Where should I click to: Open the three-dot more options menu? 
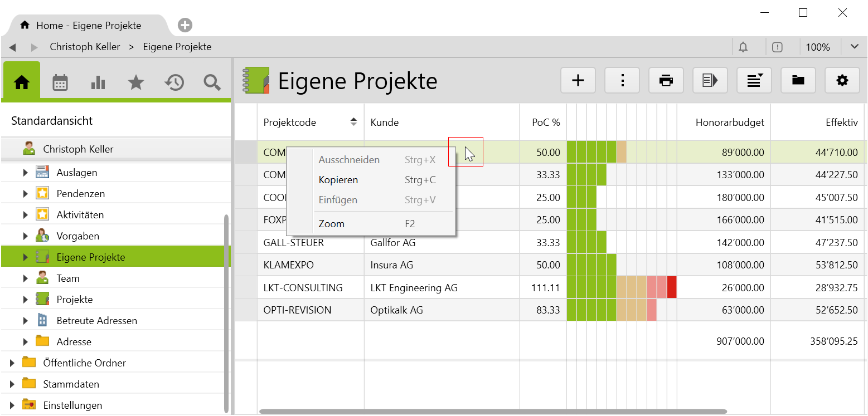(x=622, y=81)
